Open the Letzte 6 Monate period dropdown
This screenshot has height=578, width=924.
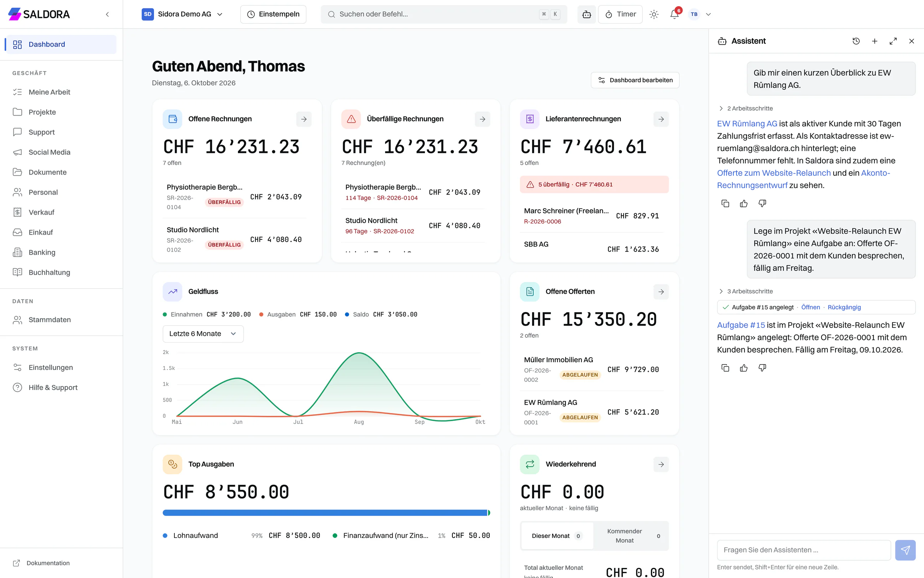point(203,334)
